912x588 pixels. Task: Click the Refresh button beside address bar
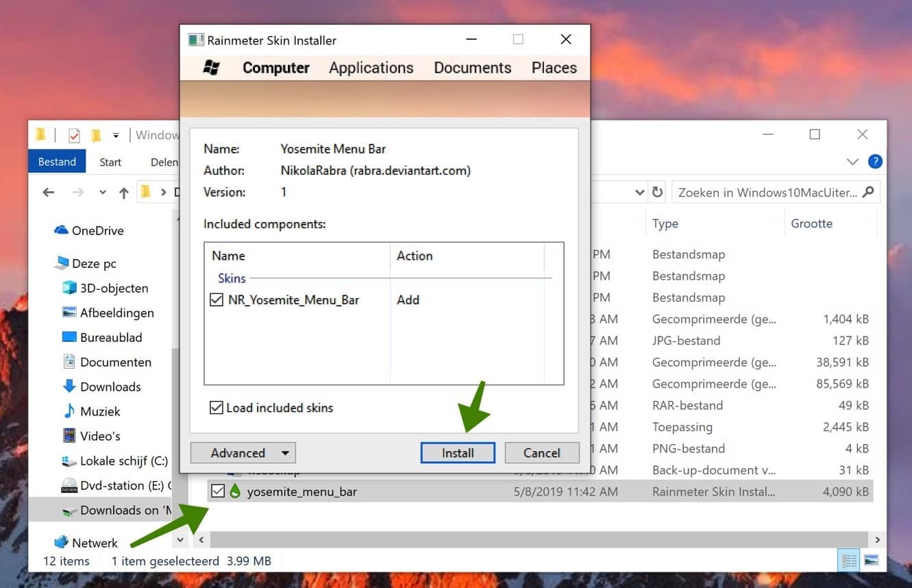pyautogui.click(x=658, y=193)
